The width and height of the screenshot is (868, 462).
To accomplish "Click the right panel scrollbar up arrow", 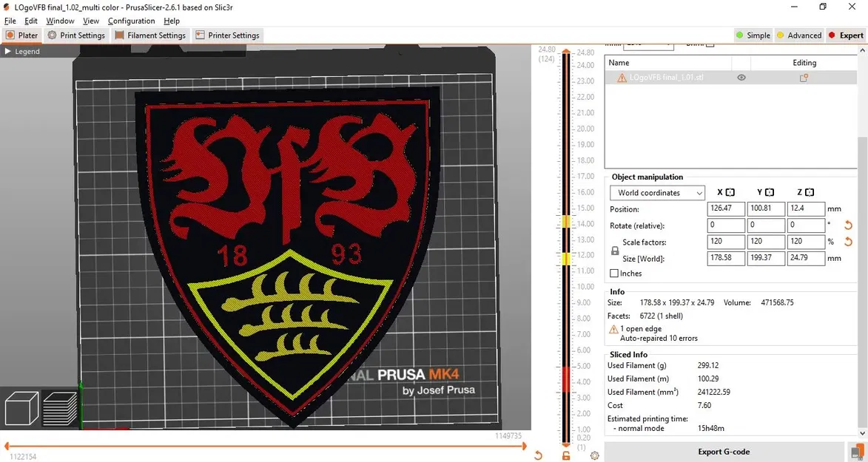I will tap(863, 50).
